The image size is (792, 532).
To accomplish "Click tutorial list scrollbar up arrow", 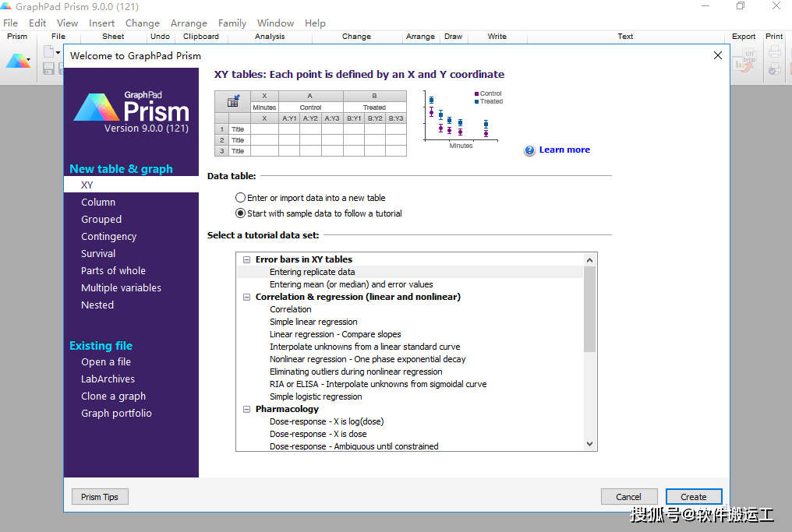I will (x=589, y=260).
